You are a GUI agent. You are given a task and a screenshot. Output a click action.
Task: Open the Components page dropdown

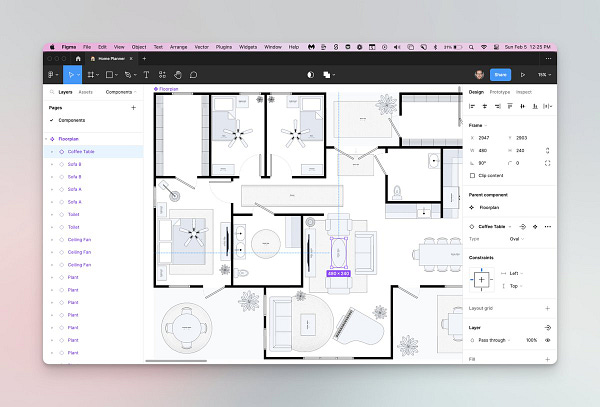[121, 92]
